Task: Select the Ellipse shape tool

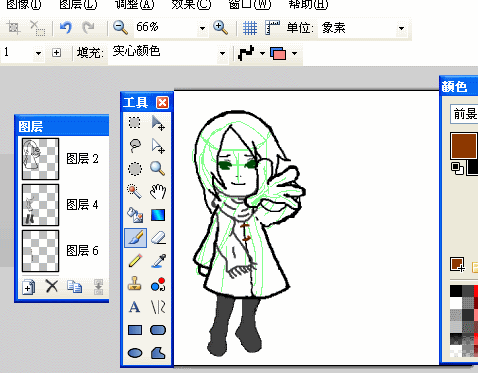Action: click(x=135, y=353)
